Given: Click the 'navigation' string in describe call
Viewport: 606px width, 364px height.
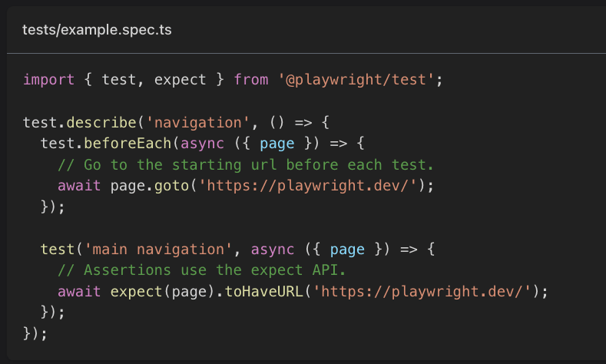Looking at the screenshot, I should click(175, 123).
